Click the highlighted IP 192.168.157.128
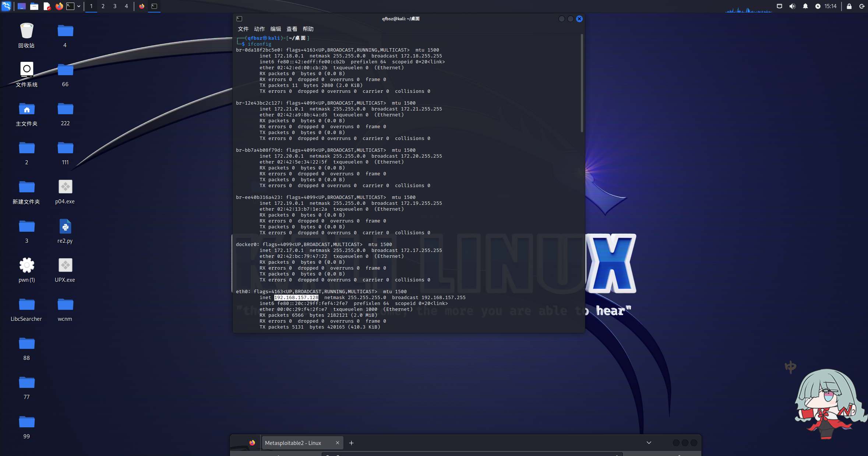 [296, 298]
